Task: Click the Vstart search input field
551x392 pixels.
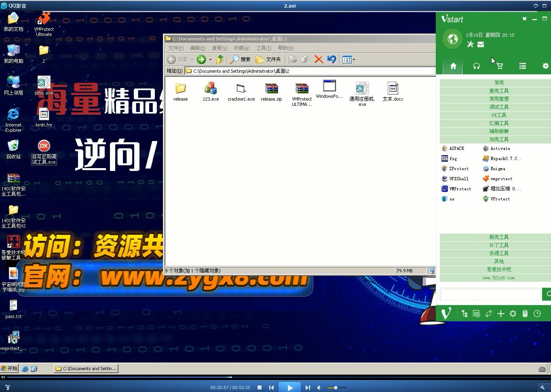Action: [x=490, y=294]
